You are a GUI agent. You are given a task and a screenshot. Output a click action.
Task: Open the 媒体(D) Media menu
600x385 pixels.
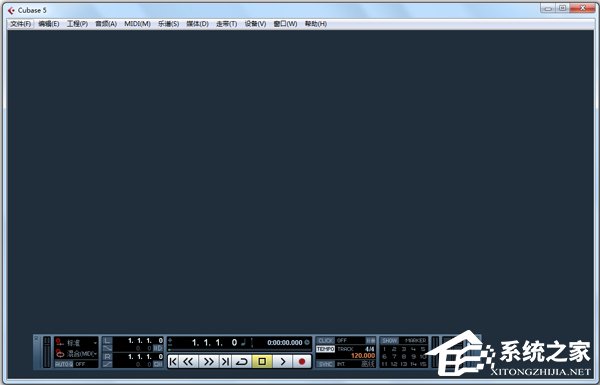pyautogui.click(x=197, y=24)
